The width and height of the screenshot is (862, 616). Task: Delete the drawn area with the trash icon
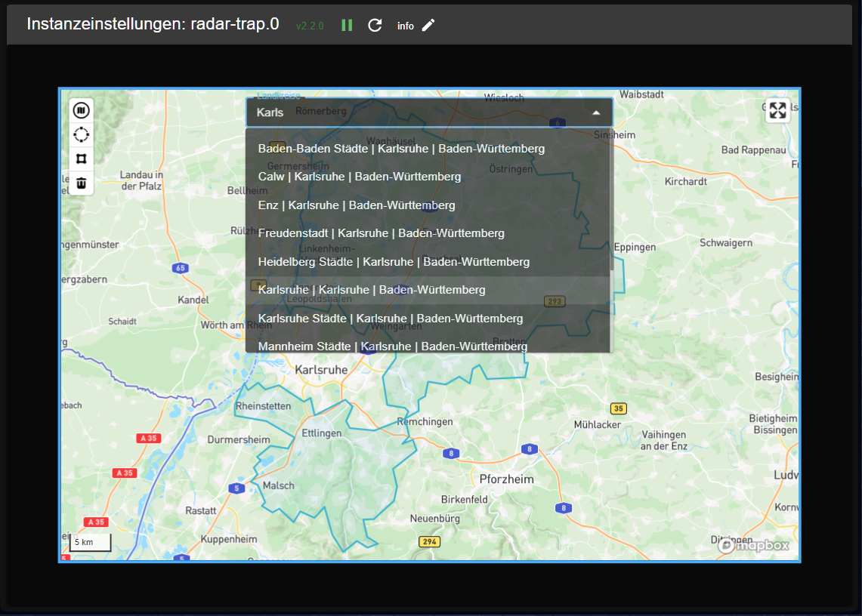[82, 183]
